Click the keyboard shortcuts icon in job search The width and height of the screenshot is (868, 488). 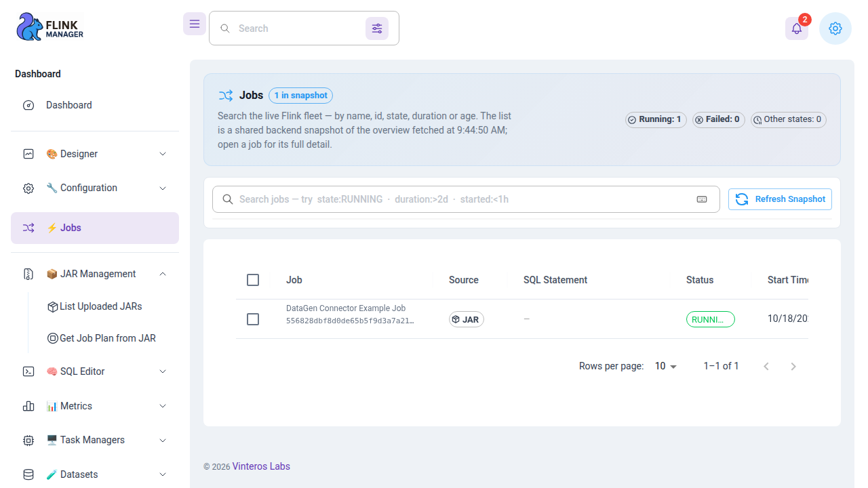(x=702, y=199)
